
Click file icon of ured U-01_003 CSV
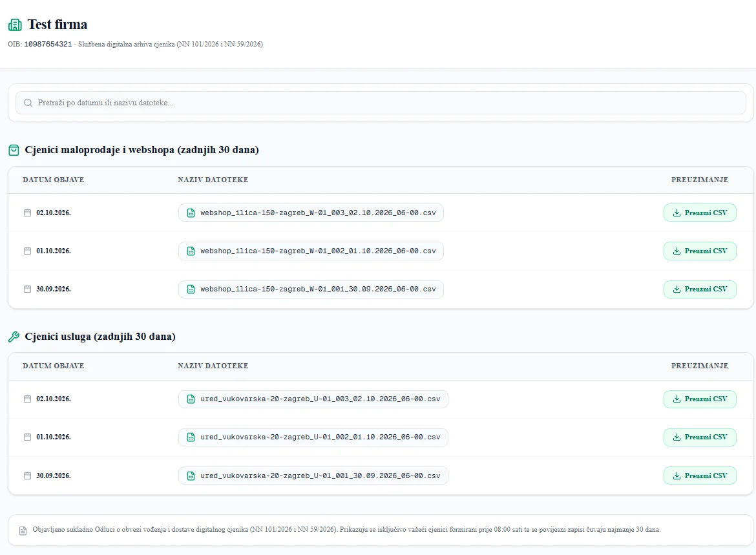(x=191, y=399)
